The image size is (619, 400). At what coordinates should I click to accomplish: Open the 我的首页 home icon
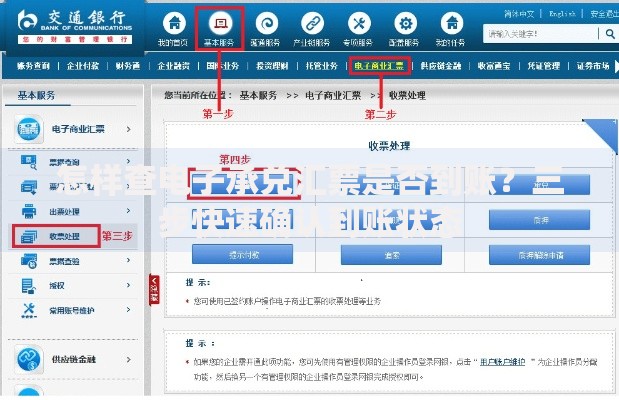pyautogui.click(x=174, y=23)
